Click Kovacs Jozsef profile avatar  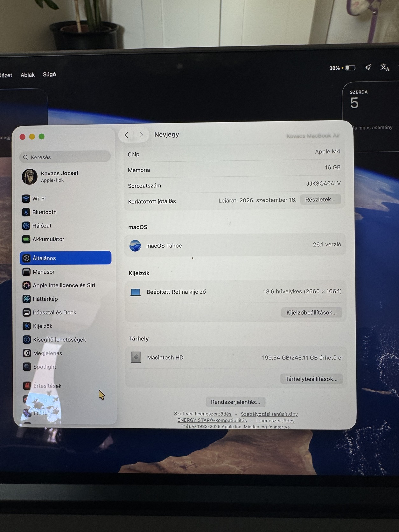coord(30,177)
